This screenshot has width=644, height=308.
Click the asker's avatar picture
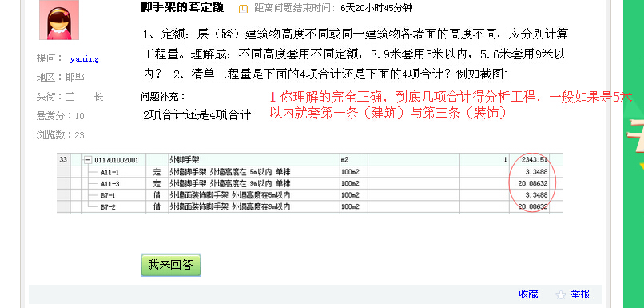tap(59, 20)
